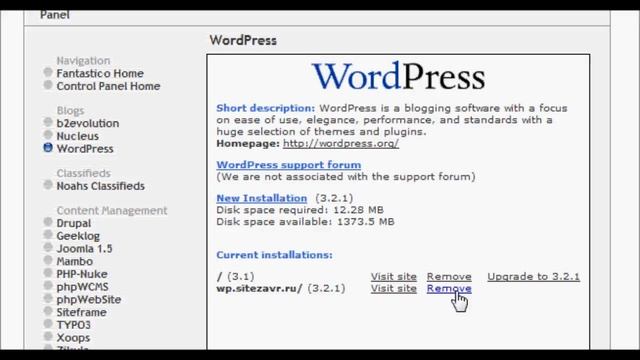Select Joomla 1.5 from the list
Screen dimensions: 640x360
point(84,249)
